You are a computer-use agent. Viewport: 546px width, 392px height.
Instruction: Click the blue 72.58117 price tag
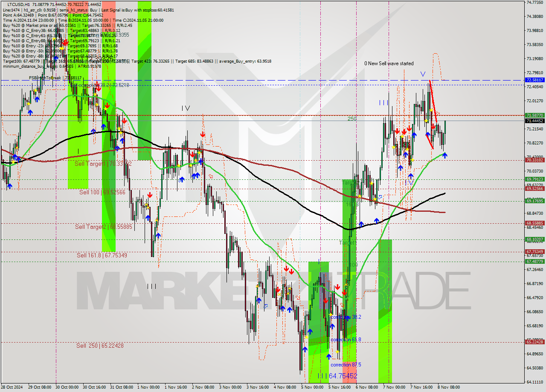[x=535, y=80]
